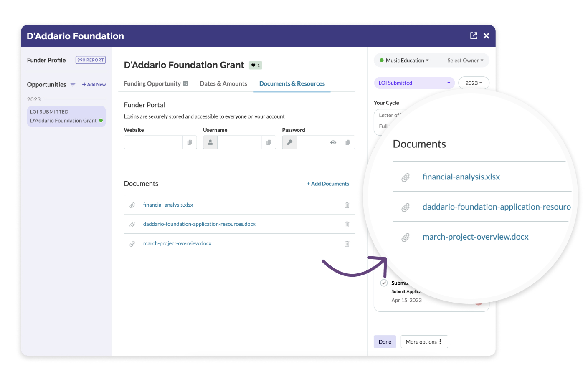
Task: Copy the Password field value
Action: point(348,142)
